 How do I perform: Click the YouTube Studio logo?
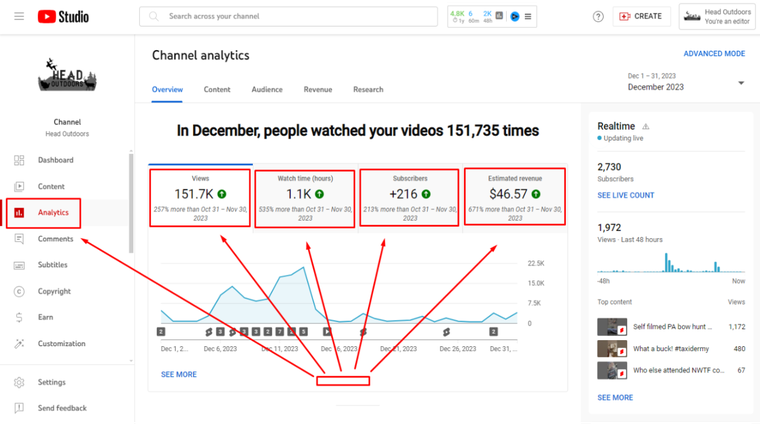pos(63,16)
